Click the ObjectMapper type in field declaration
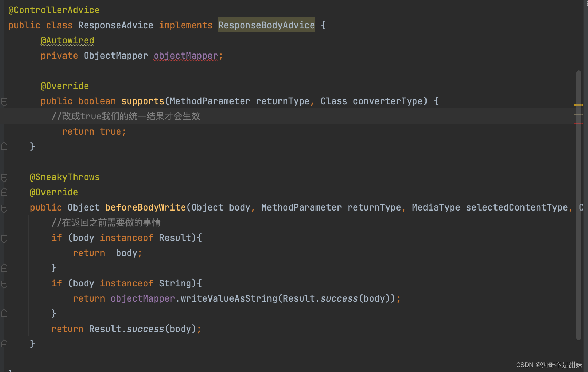The width and height of the screenshot is (588, 372). click(x=116, y=56)
